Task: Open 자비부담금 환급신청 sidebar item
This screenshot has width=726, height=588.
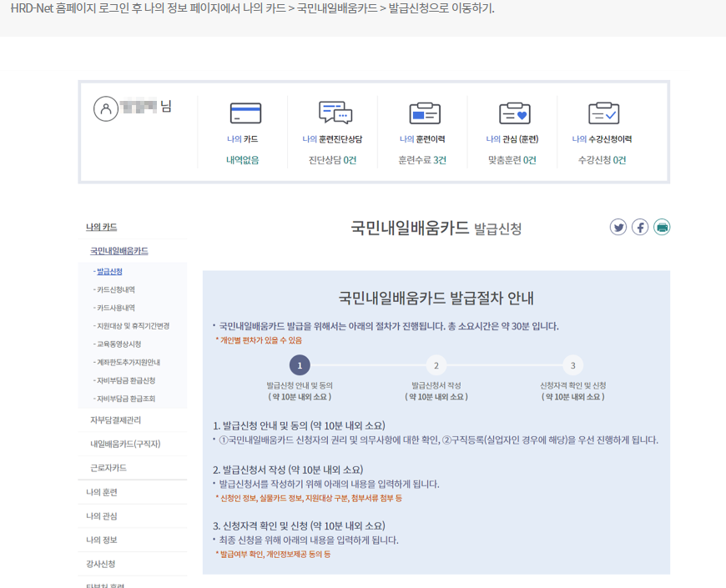Action: (x=126, y=380)
